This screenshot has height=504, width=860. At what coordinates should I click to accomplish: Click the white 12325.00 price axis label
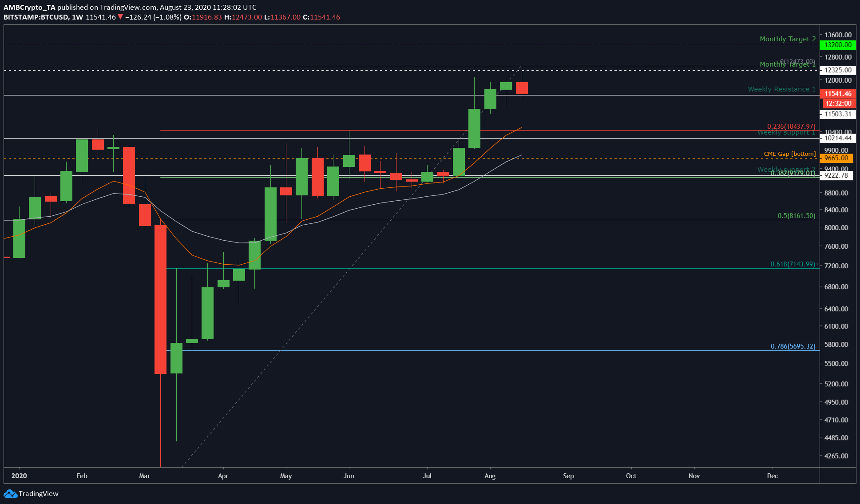pyautogui.click(x=838, y=70)
